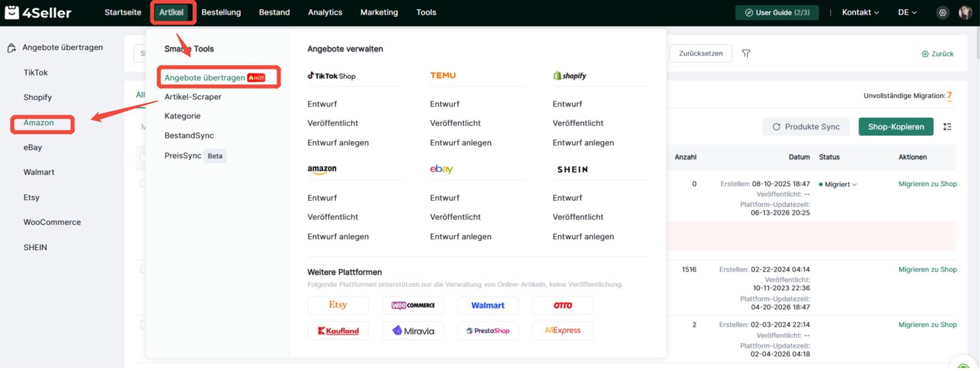Select the WooCommerce platform tile
The width and height of the screenshot is (980, 371).
[413, 305]
